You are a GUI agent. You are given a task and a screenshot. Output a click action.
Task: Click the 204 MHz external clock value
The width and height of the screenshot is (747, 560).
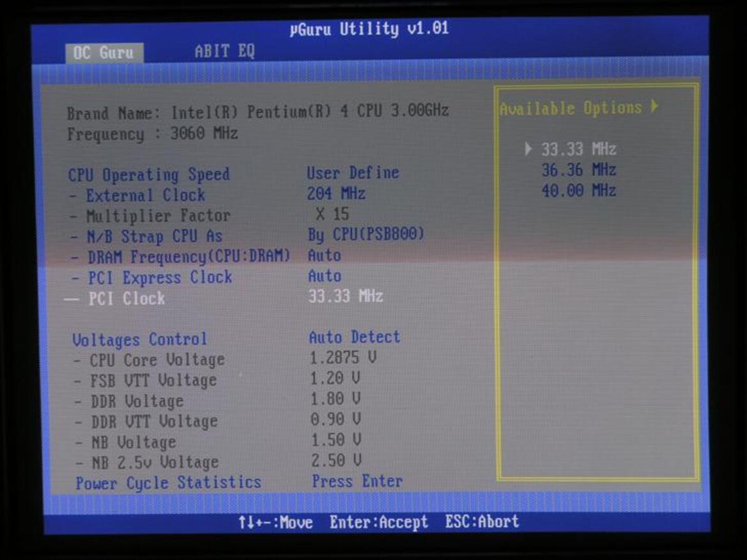[x=336, y=193]
